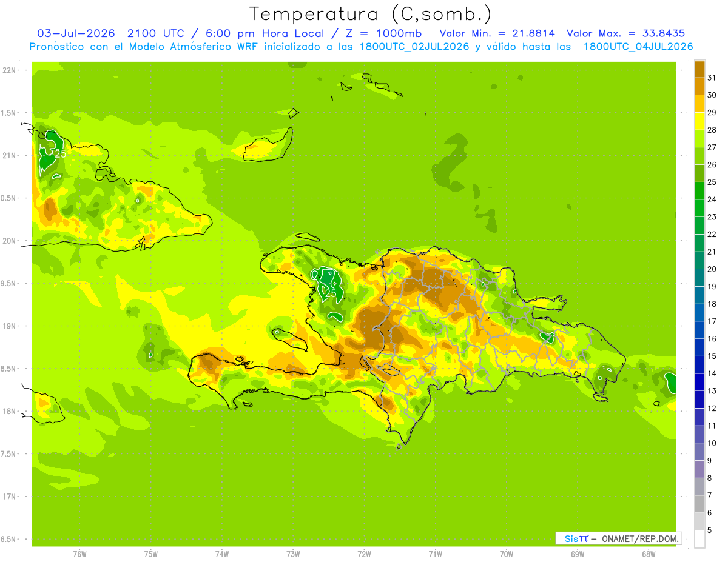Select the 'Z = 1000mb' level text
The image size is (728, 562).
(x=385, y=33)
